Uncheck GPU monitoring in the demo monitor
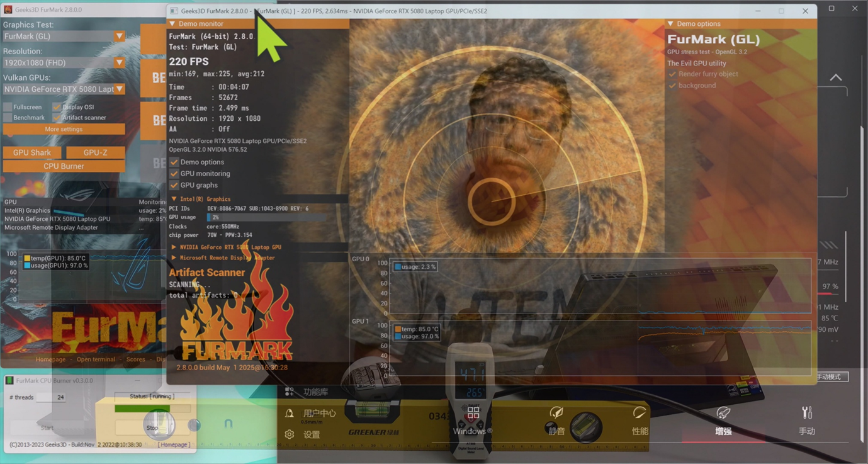Screen dimensions: 868x464 174,174
